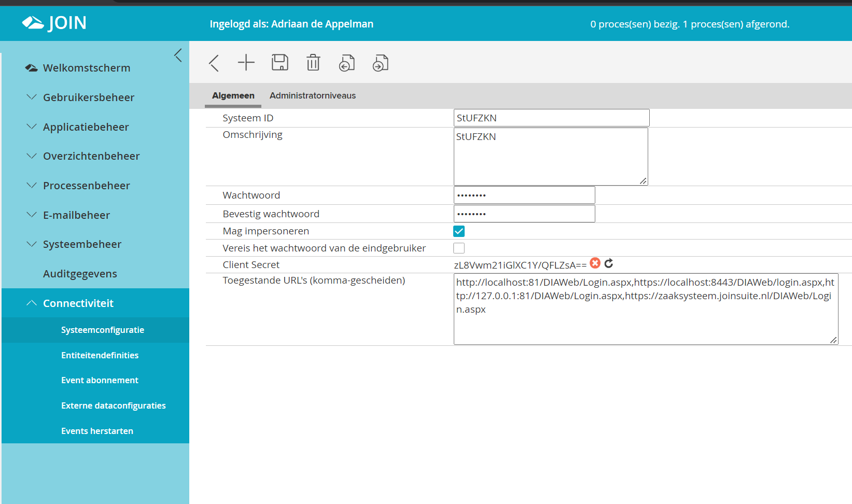Uncheck the Mag impersoneren checkbox
Image resolution: width=852 pixels, height=504 pixels.
pyautogui.click(x=459, y=231)
